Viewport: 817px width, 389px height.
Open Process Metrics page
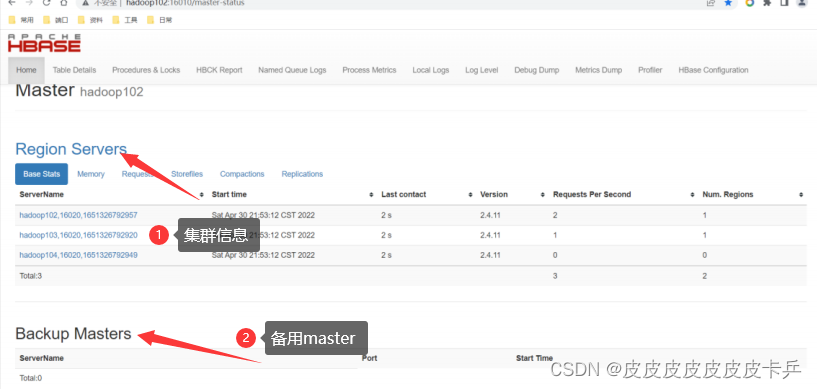(x=369, y=70)
